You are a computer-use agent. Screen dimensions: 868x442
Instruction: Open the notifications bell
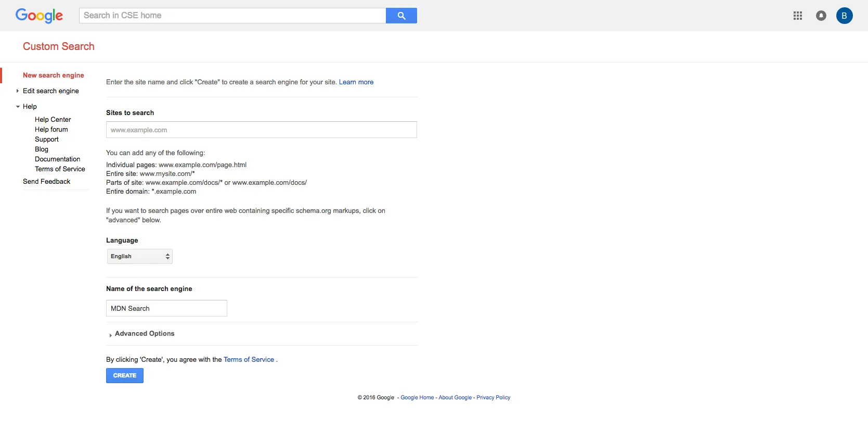pos(821,16)
